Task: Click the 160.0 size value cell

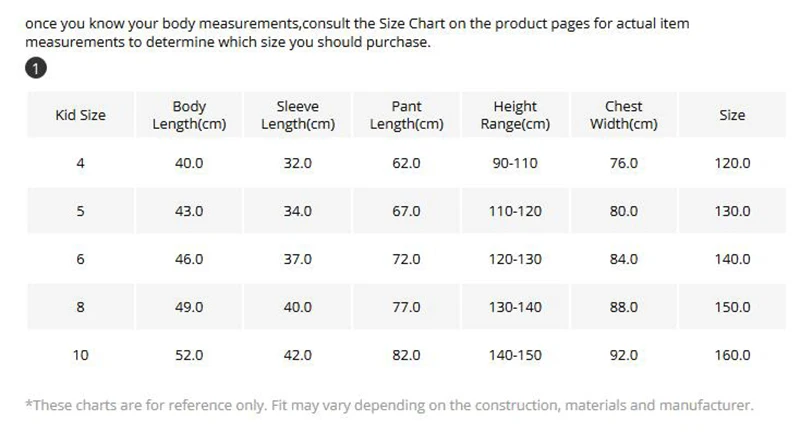Action: pyautogui.click(x=733, y=355)
